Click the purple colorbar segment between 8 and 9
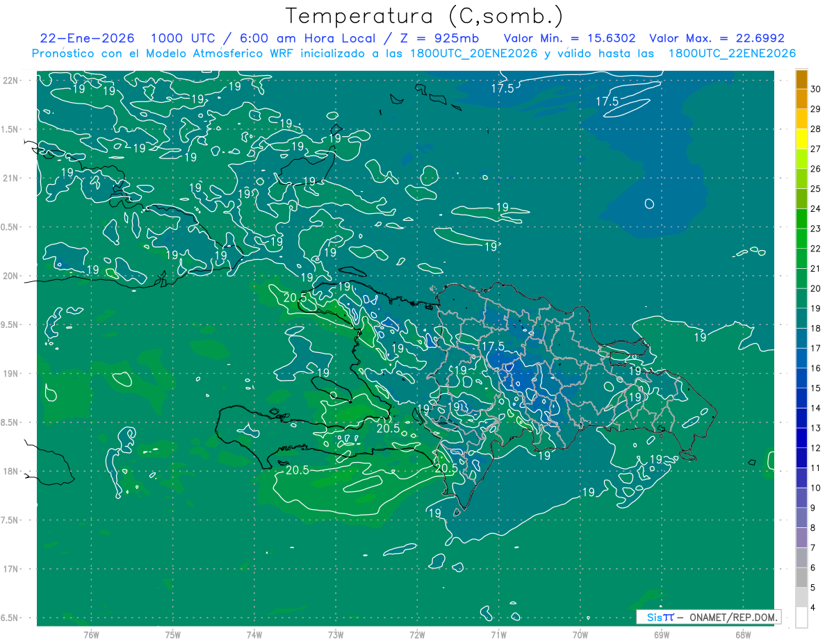Image resolution: width=834 pixels, height=644 pixels. click(x=801, y=518)
